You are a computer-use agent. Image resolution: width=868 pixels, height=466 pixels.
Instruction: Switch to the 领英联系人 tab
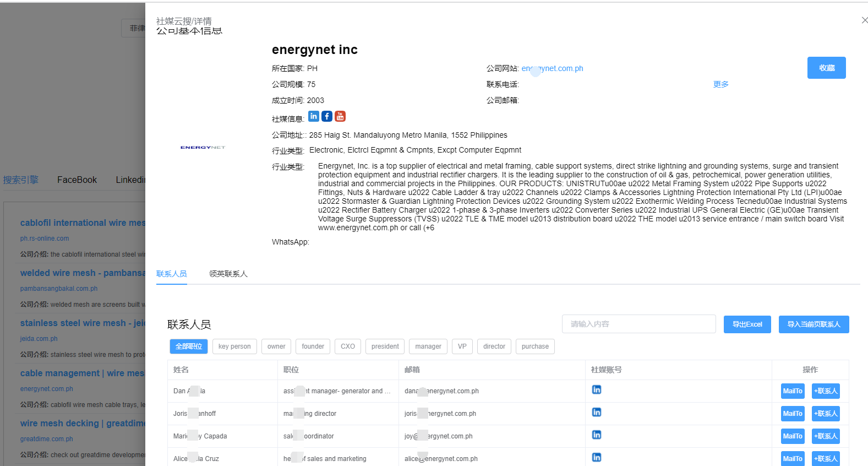click(228, 274)
